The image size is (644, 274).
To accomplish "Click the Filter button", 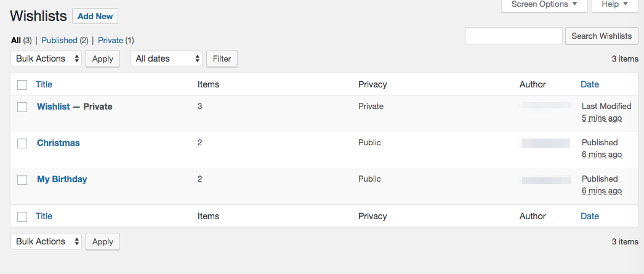I will point(222,59).
